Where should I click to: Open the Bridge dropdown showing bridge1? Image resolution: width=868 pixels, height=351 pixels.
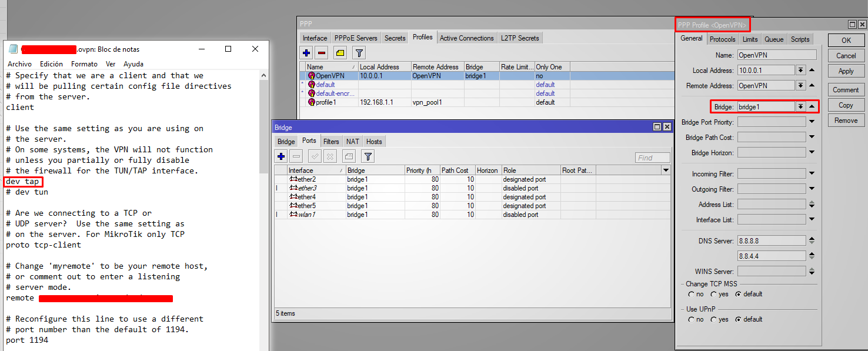800,107
